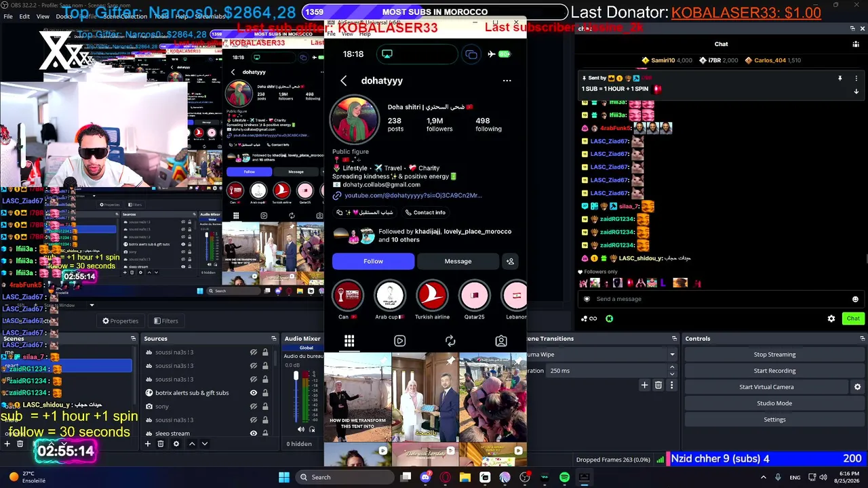
Task: Toggle the lock on the sony source
Action: pyautogui.click(x=265, y=407)
